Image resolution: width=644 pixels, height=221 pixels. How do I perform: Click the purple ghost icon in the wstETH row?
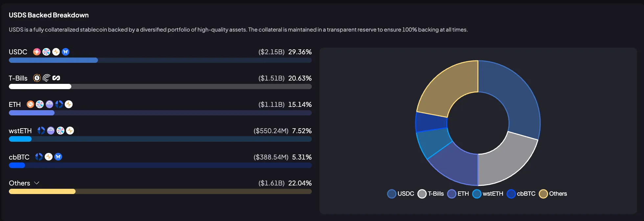click(x=51, y=131)
